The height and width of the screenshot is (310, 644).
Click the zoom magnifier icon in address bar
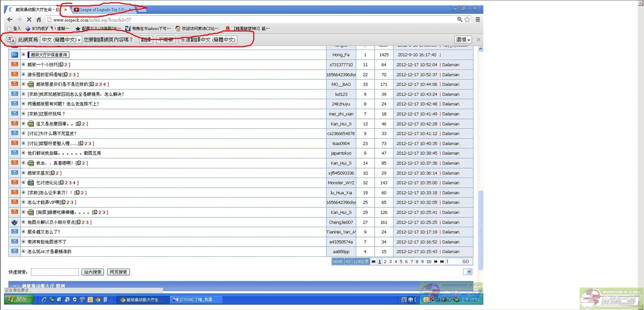(x=460, y=20)
